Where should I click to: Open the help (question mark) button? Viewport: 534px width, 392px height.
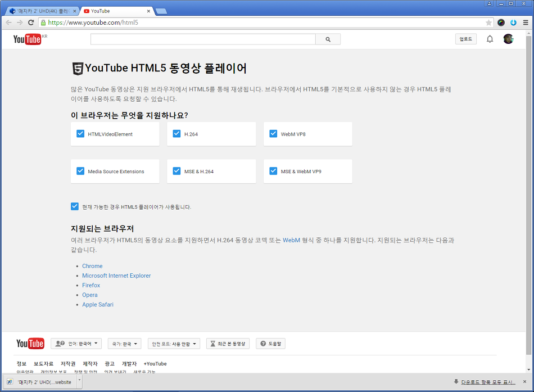270,344
